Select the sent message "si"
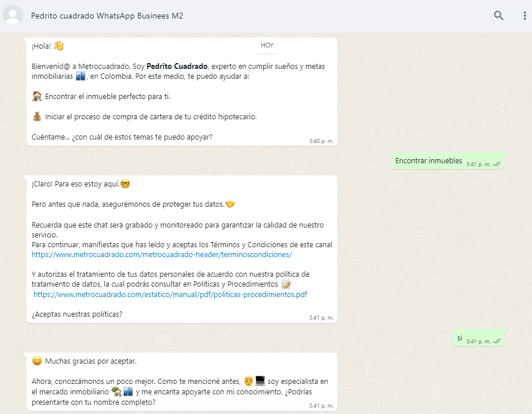Image resolution: width=532 pixels, height=414 pixels. tap(460, 338)
